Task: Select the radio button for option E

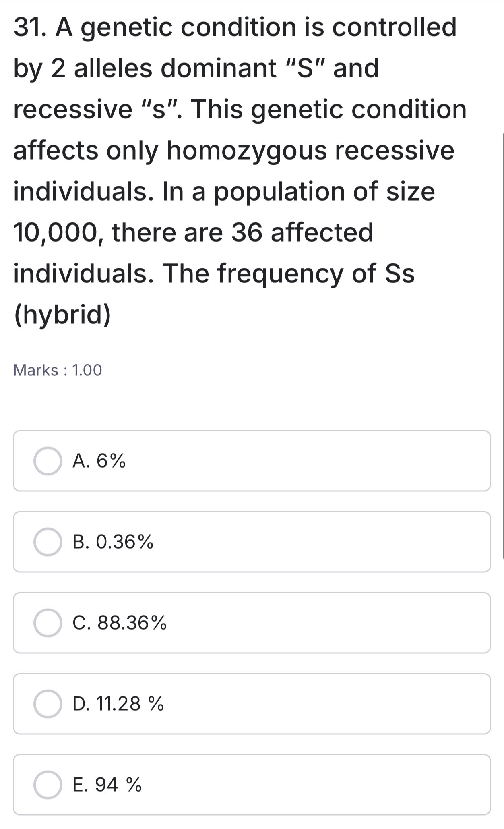Action: click(x=48, y=785)
